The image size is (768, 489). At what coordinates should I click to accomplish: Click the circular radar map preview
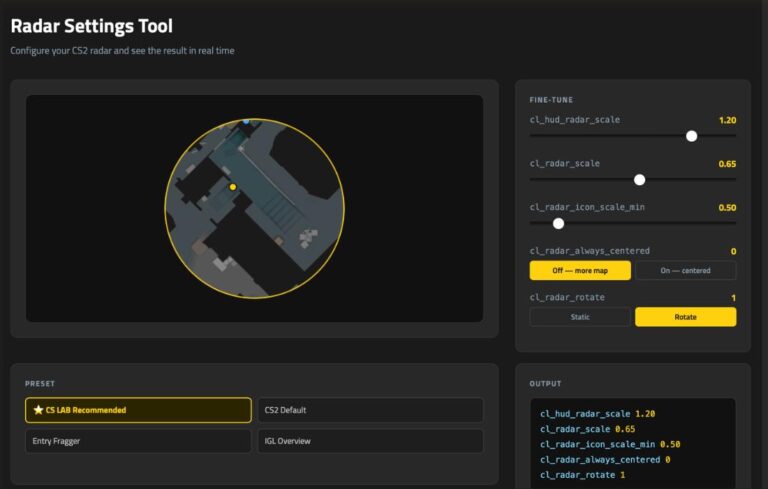click(254, 208)
